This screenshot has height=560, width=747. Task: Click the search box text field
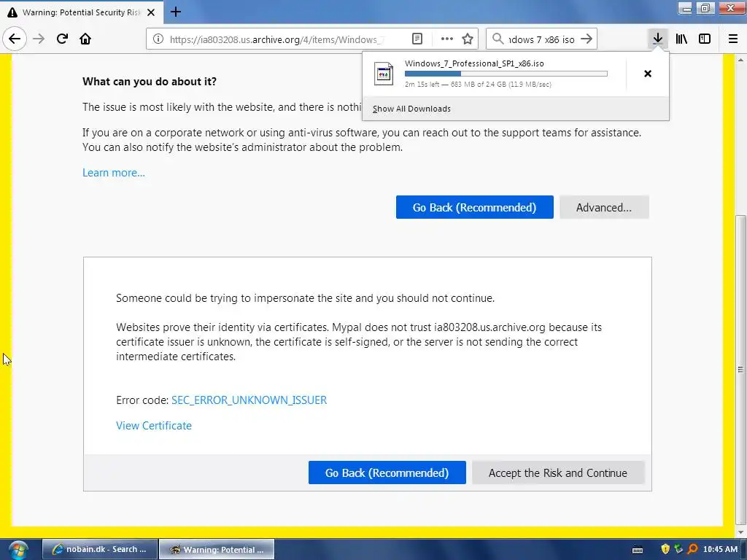click(542, 39)
